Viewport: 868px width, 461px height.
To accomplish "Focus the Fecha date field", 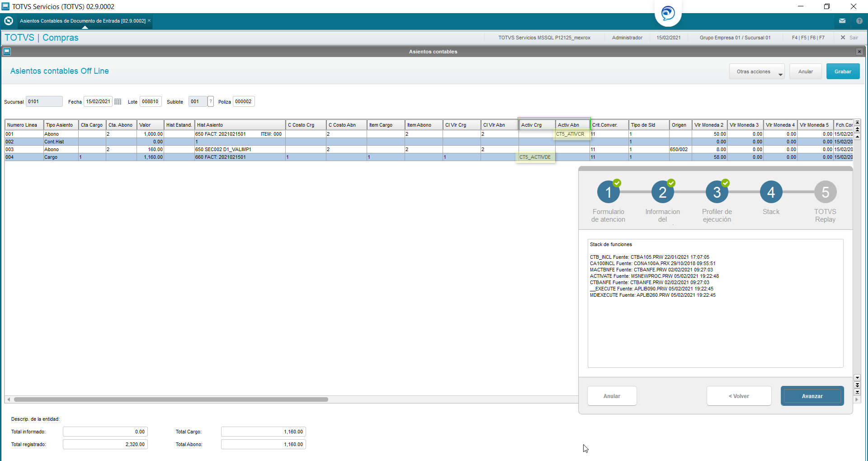I will coord(98,101).
